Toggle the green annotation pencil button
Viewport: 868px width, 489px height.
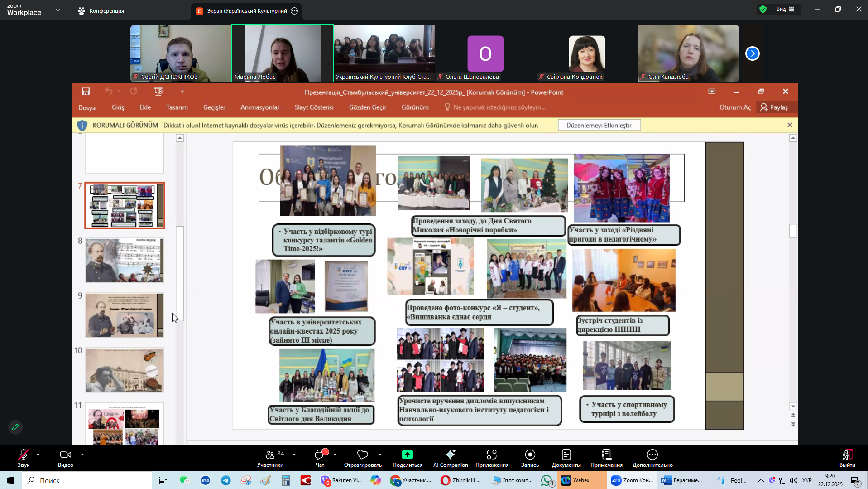(x=15, y=427)
